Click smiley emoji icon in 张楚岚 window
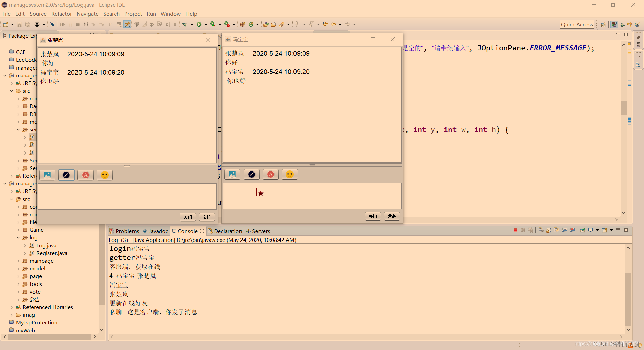644x350 pixels. click(x=105, y=175)
